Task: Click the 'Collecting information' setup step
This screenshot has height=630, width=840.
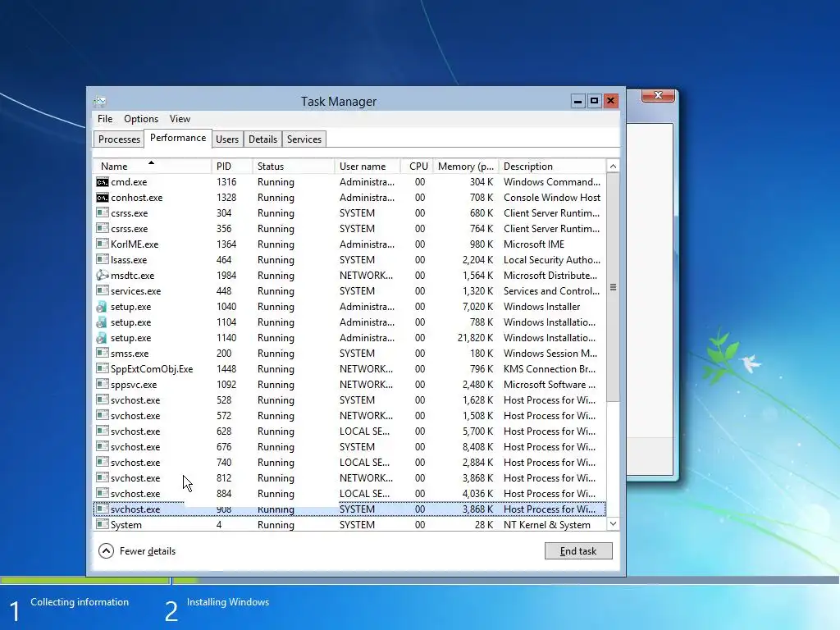Action: coord(80,601)
